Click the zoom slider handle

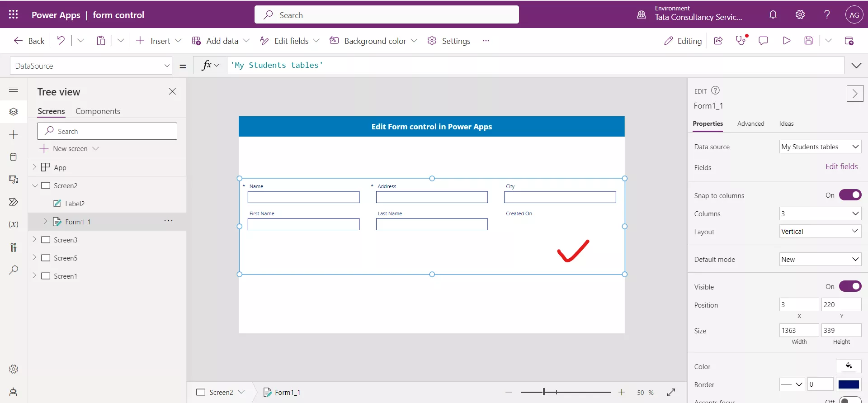(544, 392)
